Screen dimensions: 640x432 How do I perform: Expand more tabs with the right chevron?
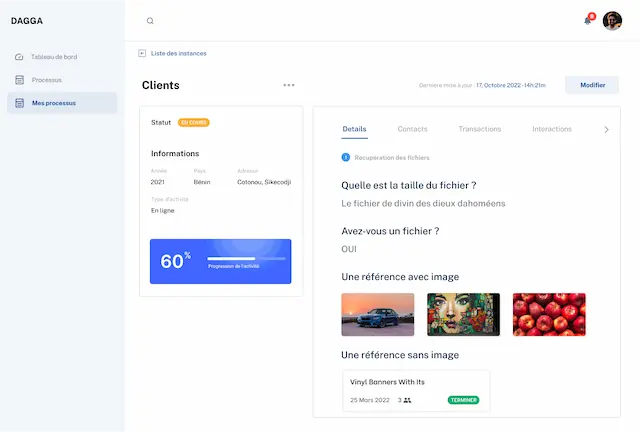(606, 130)
